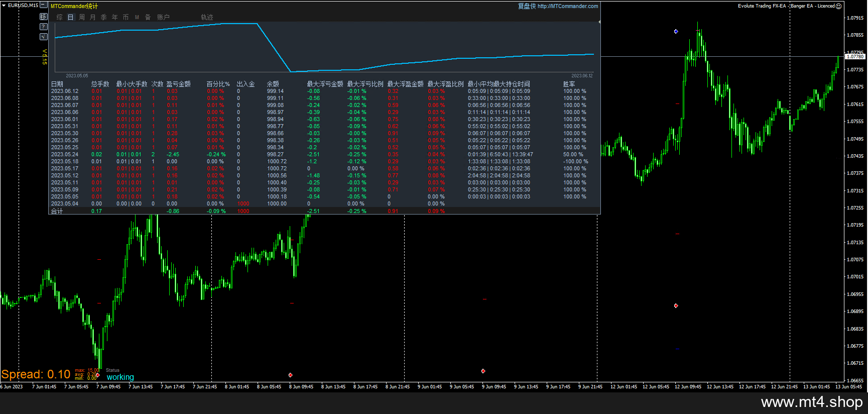Select the 日 daily tab
868x414 pixels.
click(x=71, y=17)
